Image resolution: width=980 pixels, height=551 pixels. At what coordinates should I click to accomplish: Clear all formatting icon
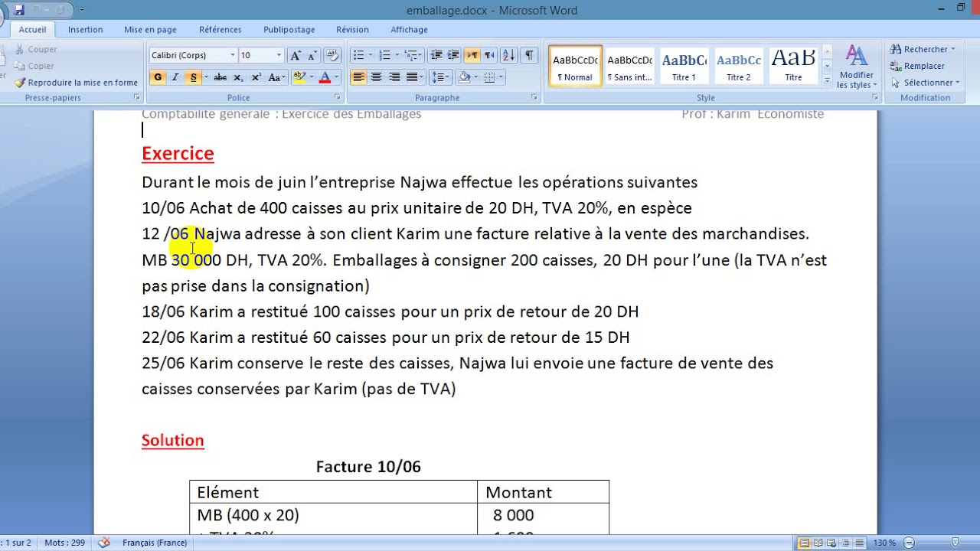point(332,55)
